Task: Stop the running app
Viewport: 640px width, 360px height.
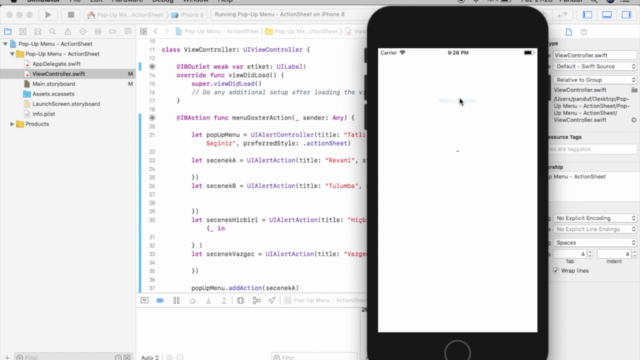Action: point(71,15)
